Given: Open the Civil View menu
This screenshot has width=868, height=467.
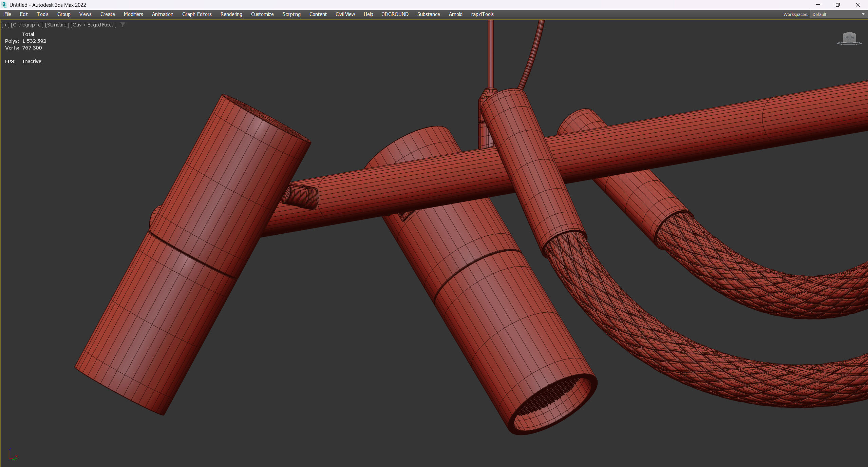Looking at the screenshot, I should click(345, 14).
